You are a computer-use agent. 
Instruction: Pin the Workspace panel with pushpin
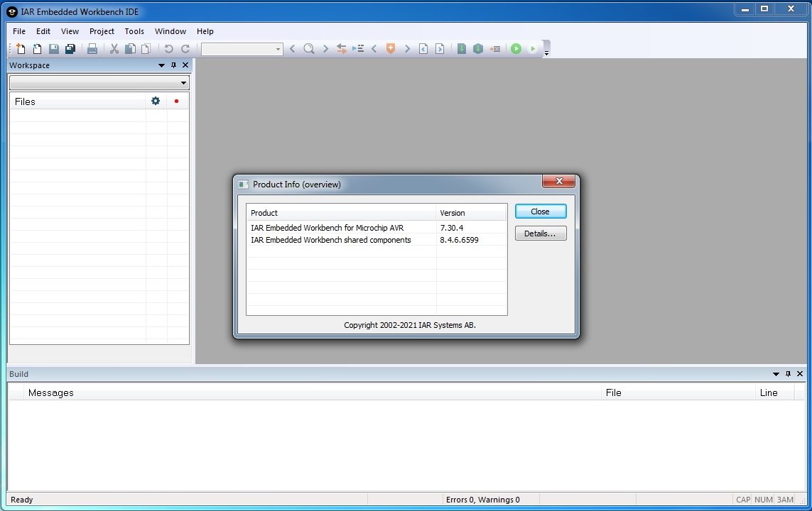click(x=173, y=65)
